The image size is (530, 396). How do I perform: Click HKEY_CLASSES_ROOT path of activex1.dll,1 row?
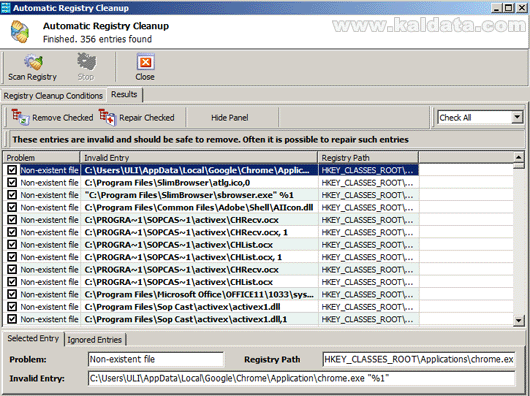point(367,319)
